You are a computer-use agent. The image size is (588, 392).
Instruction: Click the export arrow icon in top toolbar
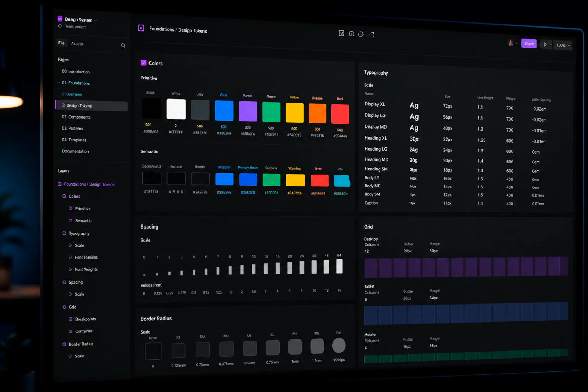pos(372,35)
